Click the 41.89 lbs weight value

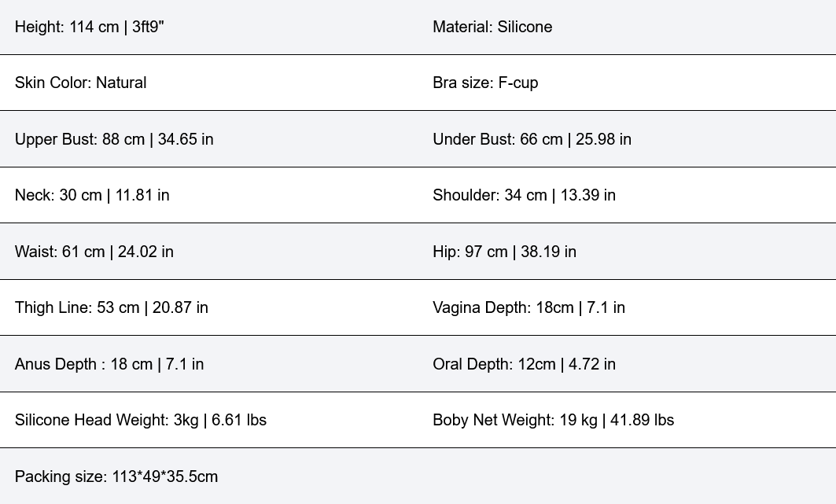[642, 420]
